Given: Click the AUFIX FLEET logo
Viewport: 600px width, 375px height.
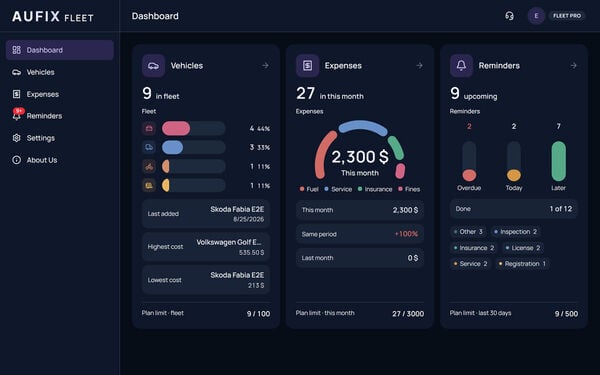Looking at the screenshot, I should [53, 16].
